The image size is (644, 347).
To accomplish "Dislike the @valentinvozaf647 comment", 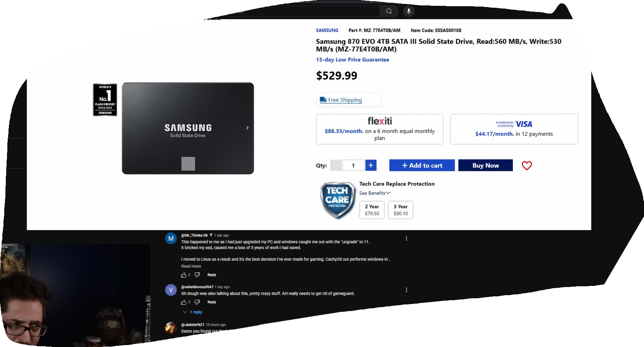I will click(197, 302).
